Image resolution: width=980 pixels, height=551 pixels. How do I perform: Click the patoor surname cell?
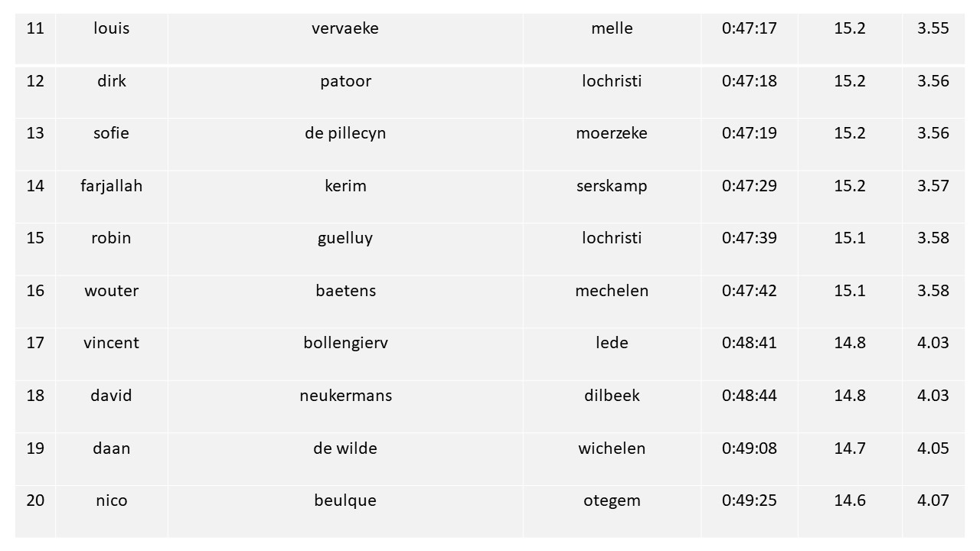coord(345,92)
